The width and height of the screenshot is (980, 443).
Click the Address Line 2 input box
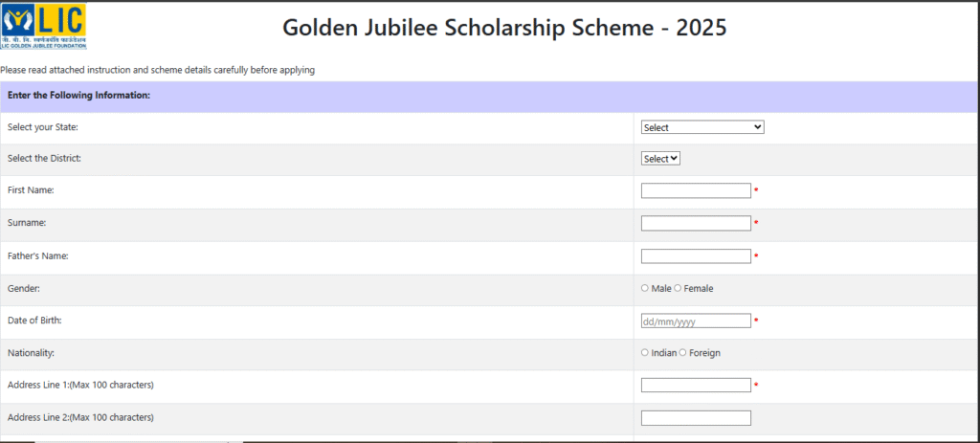[x=696, y=418]
